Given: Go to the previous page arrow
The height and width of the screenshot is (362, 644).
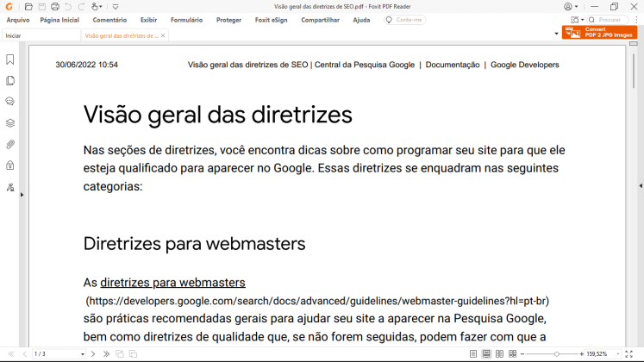Looking at the screenshot, I should (x=25, y=353).
